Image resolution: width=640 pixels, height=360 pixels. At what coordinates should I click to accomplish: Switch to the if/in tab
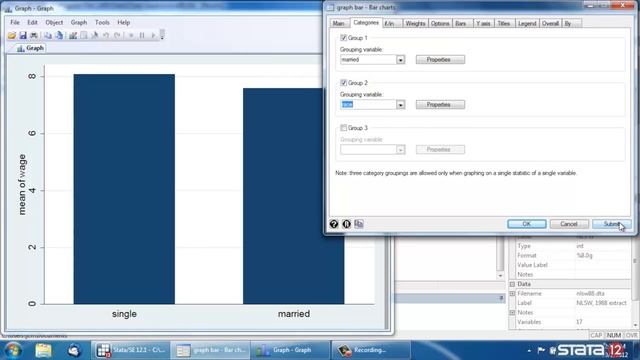click(391, 24)
